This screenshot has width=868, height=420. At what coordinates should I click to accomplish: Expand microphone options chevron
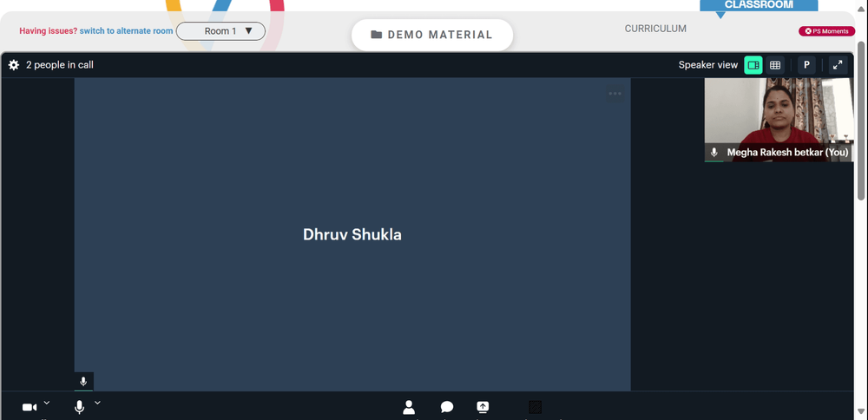(x=97, y=403)
